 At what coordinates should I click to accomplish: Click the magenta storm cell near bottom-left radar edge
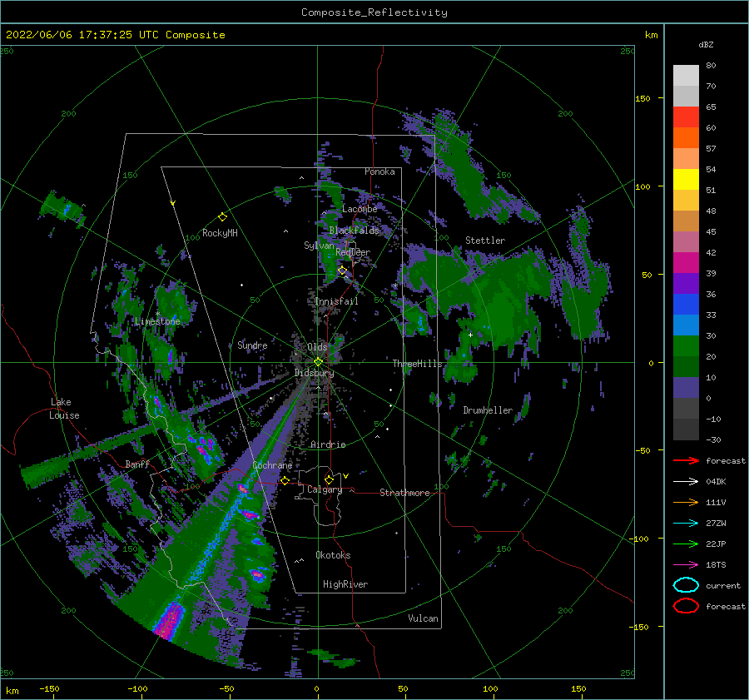point(169,621)
